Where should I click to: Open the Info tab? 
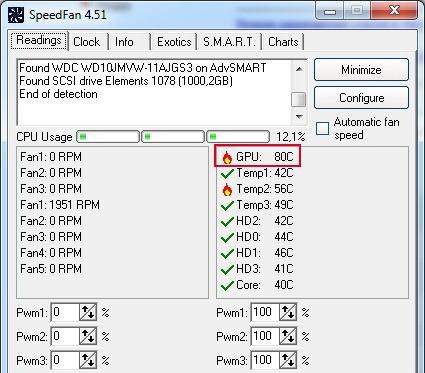129,42
